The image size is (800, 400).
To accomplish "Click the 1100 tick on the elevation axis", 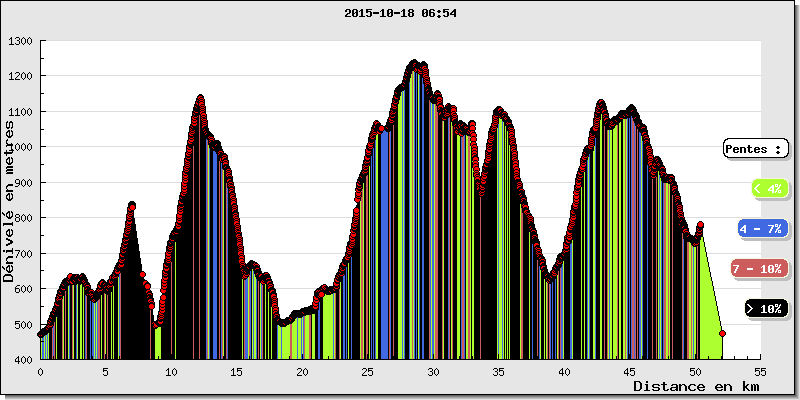I will pyautogui.click(x=21, y=112).
